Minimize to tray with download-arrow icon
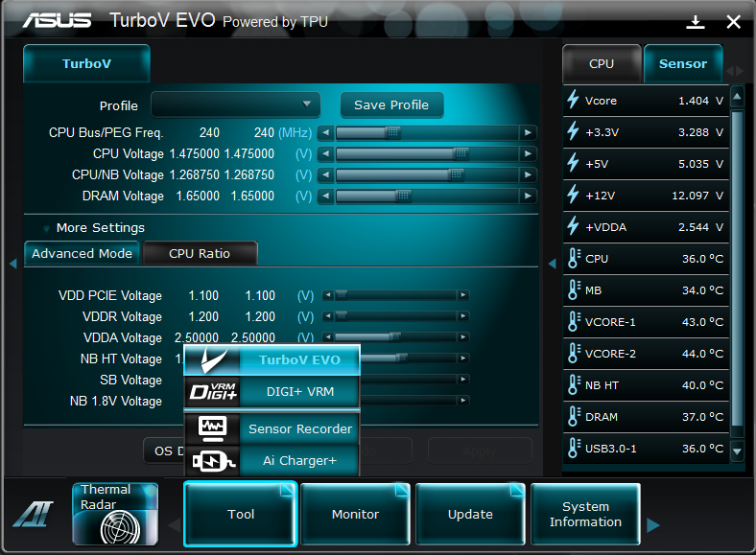Image resolution: width=756 pixels, height=555 pixels. (696, 22)
